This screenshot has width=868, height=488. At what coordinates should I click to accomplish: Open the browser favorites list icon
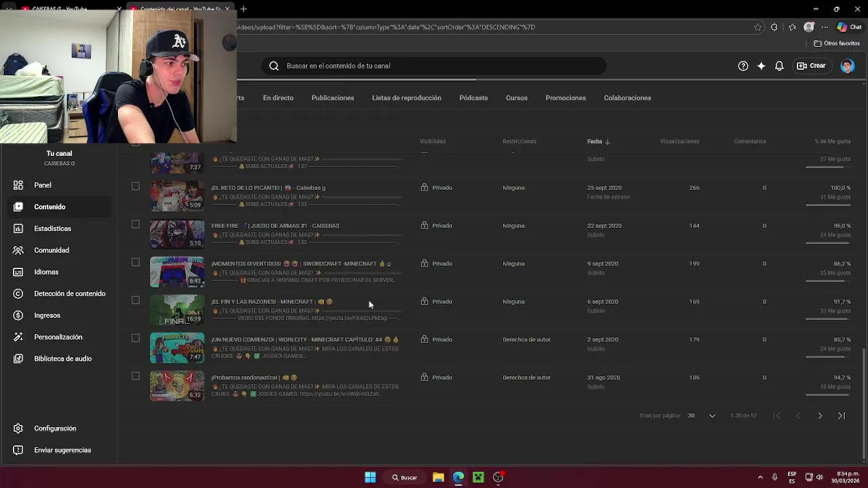coord(792,27)
